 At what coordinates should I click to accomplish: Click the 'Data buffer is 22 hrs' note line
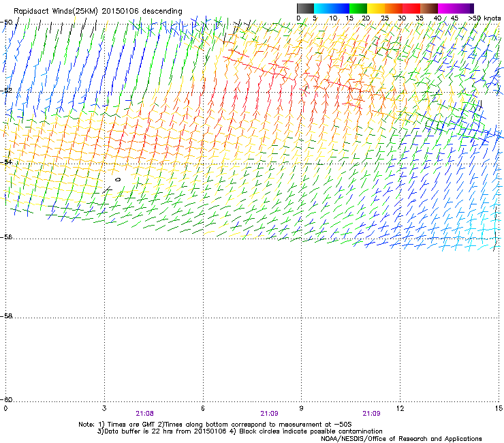pyautogui.click(x=240, y=431)
